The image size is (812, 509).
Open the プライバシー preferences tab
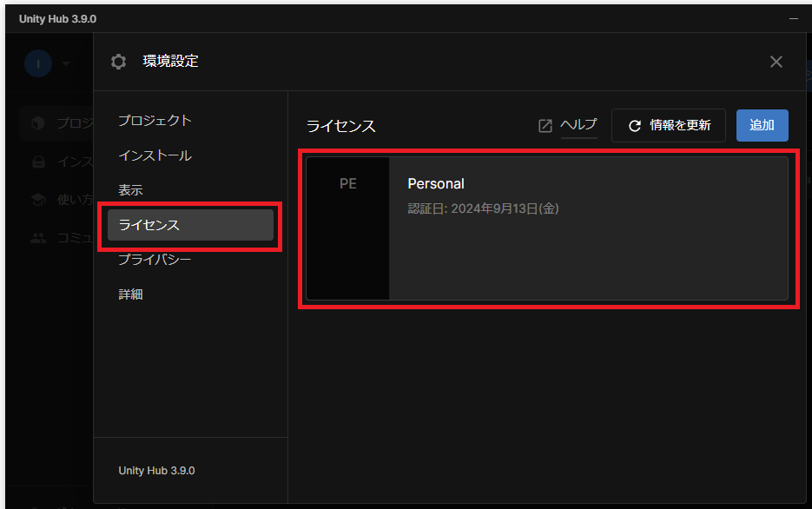[155, 259]
